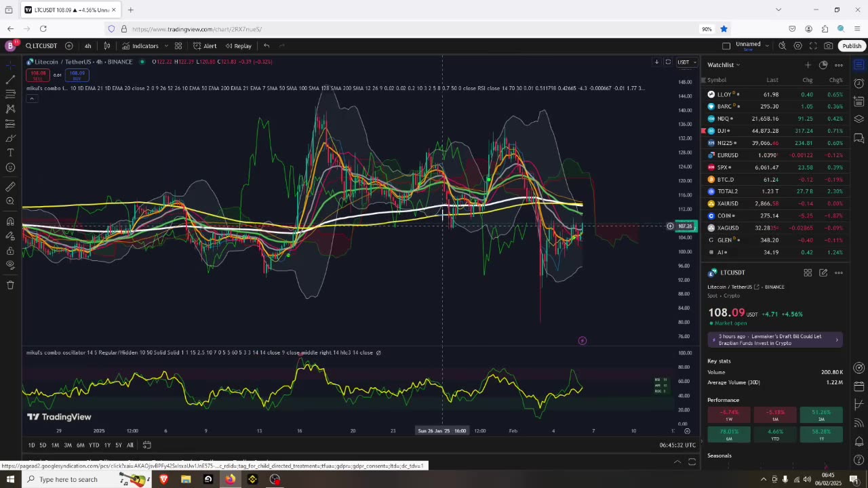Screen dimensions: 868x488
Task: Open the candlestick chart style menu
Action: click(106, 45)
